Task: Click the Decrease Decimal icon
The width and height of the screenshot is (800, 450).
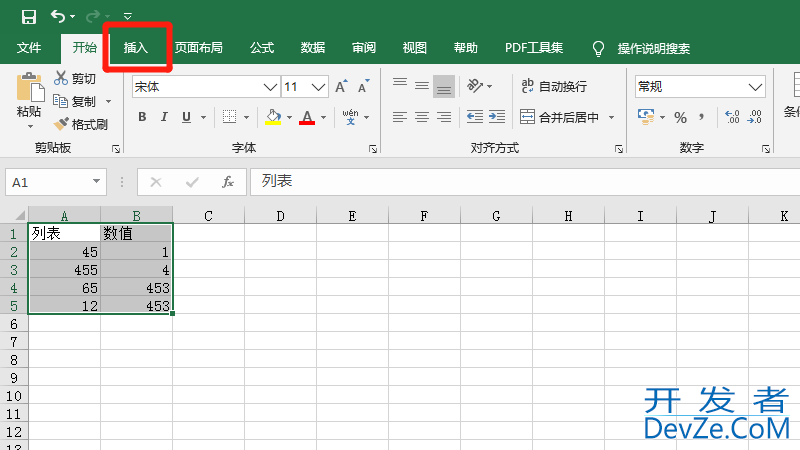Action: 755,117
